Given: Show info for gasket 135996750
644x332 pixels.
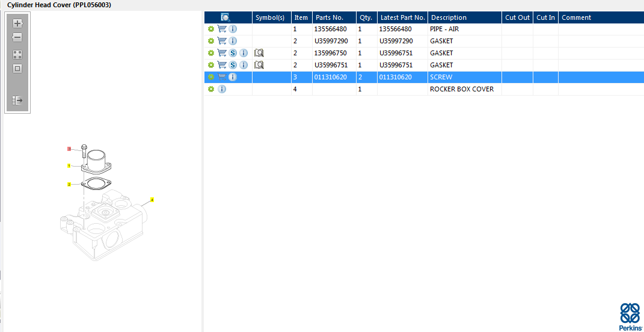Looking at the screenshot, I should 244,53.
